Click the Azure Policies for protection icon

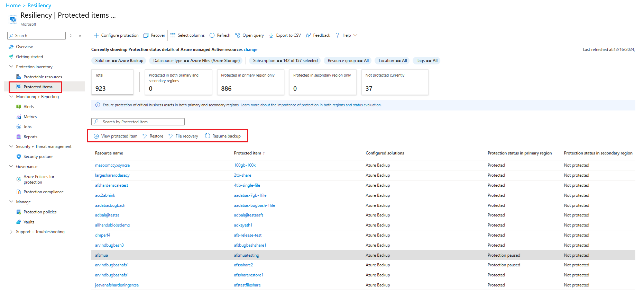click(19, 179)
